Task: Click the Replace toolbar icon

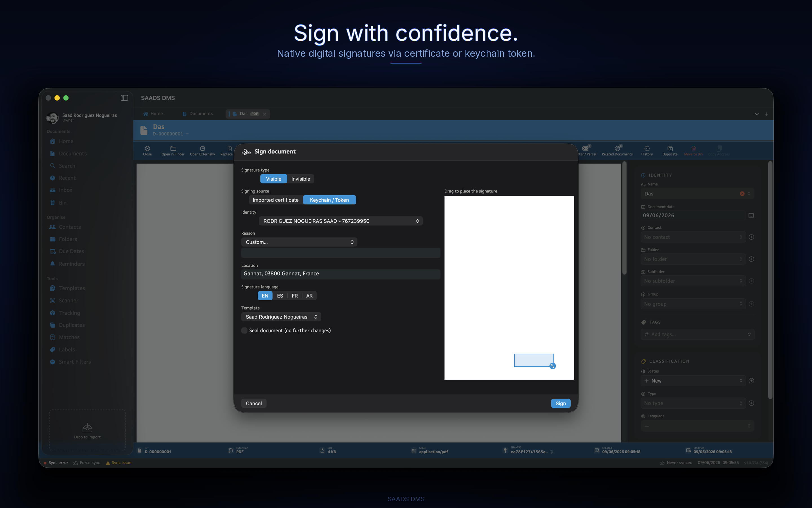Action: (227, 150)
